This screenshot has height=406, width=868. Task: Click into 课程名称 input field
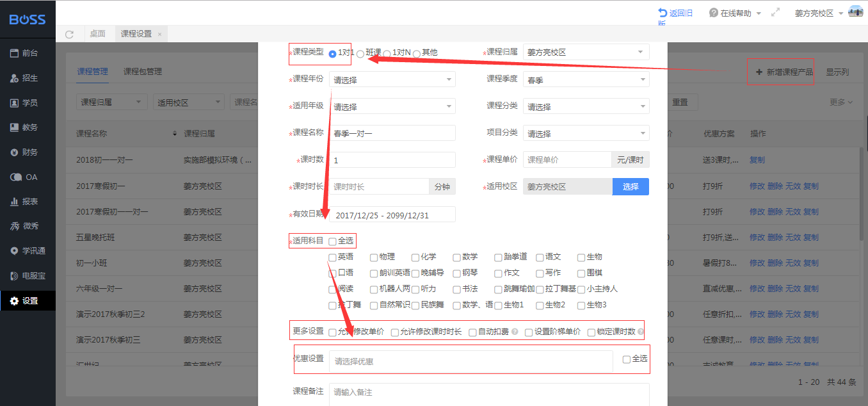(x=392, y=133)
